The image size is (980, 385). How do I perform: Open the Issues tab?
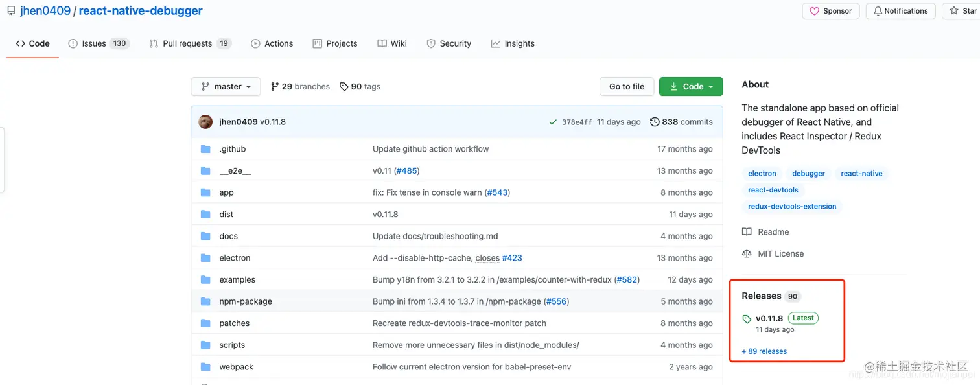tap(99, 43)
